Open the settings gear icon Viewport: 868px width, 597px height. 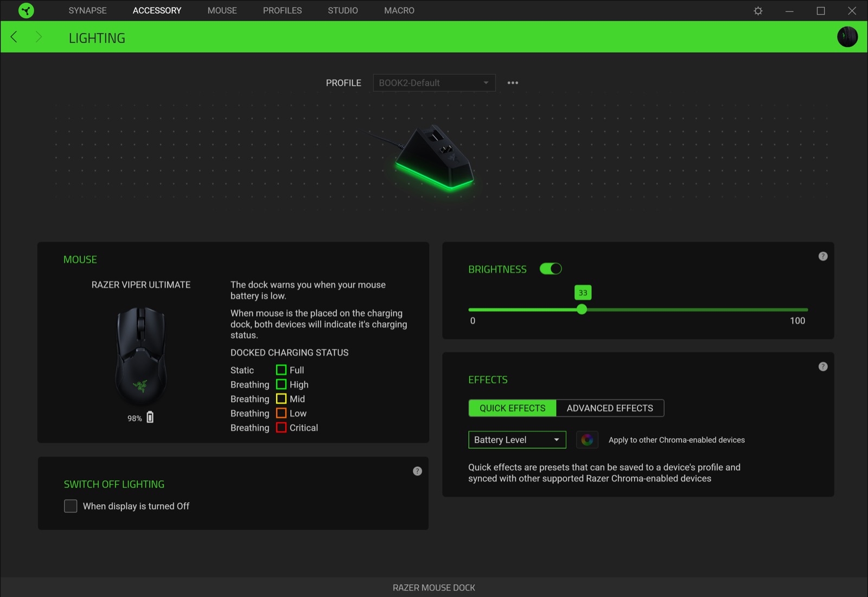click(758, 11)
